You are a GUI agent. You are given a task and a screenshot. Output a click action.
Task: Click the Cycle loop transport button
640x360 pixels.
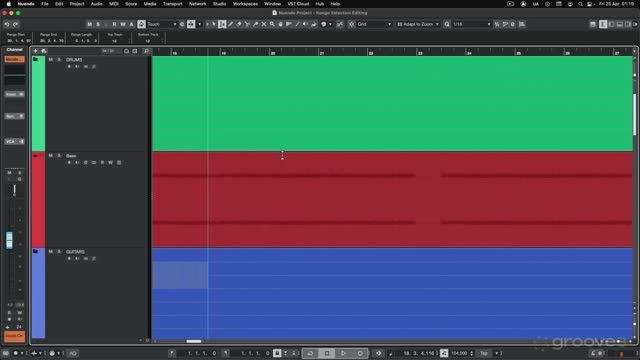pyautogui.click(x=310, y=353)
